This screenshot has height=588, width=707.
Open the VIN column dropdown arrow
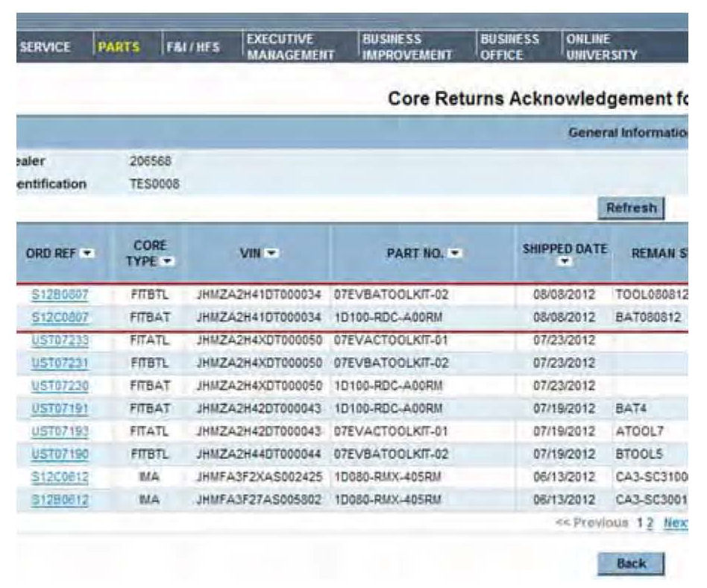coord(265,254)
